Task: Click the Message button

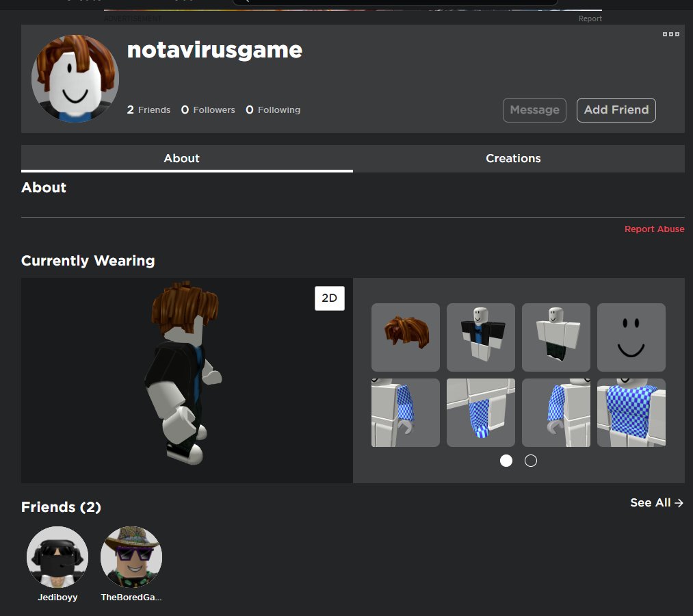Action: pyautogui.click(x=534, y=110)
